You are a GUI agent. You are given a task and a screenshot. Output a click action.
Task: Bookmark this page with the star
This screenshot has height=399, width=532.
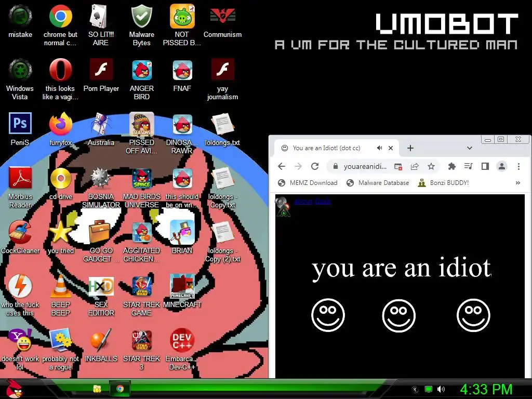(x=431, y=166)
